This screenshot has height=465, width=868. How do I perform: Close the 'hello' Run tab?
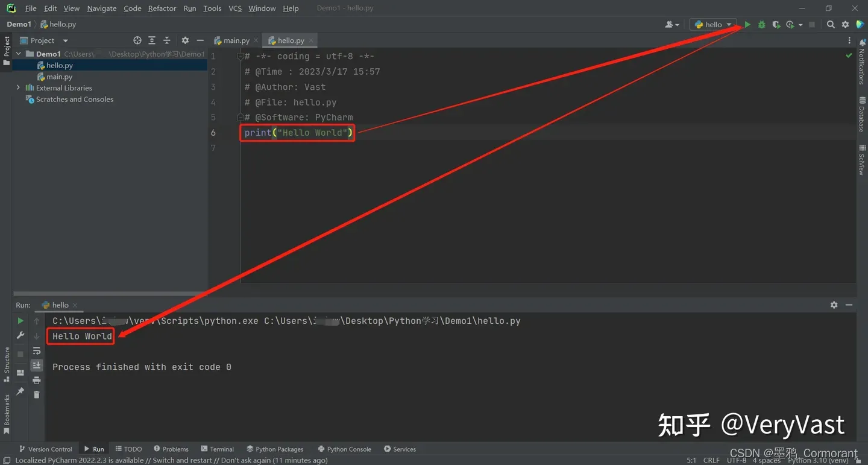pos(74,305)
